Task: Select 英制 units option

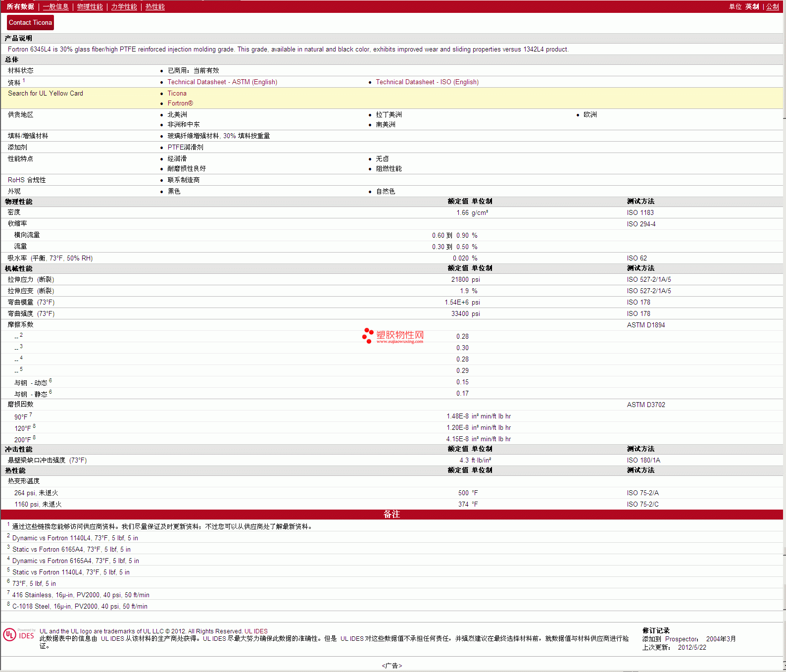Action: coord(752,6)
